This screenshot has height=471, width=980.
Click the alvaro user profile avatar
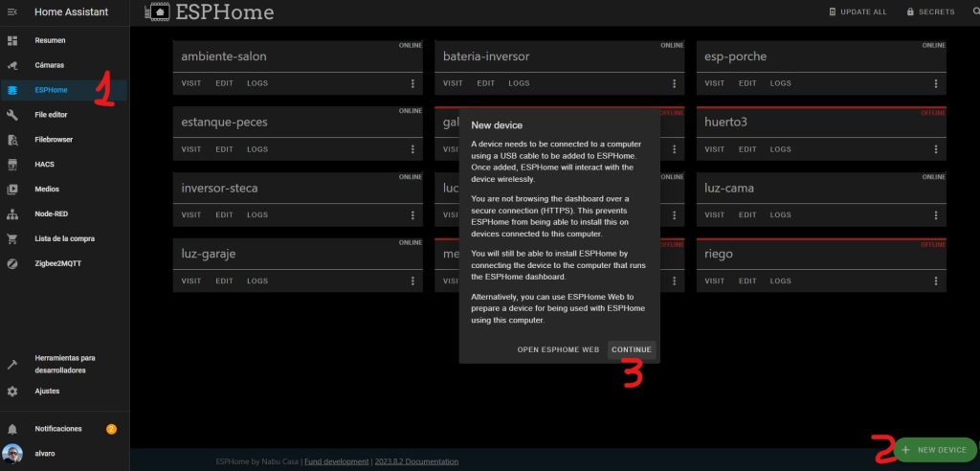click(x=12, y=454)
